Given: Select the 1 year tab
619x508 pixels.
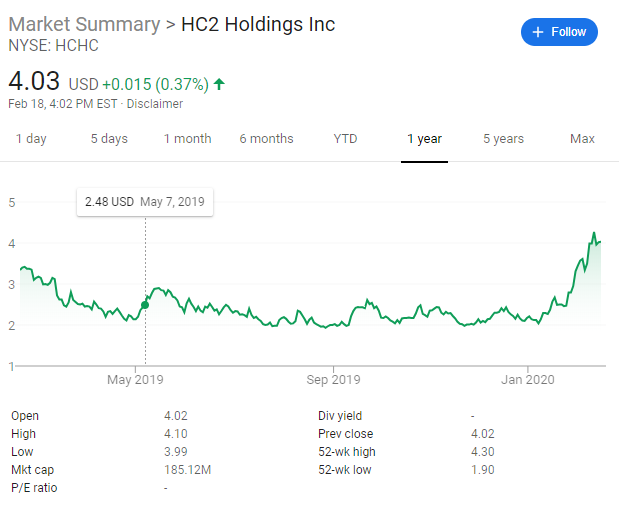Looking at the screenshot, I should [x=424, y=139].
